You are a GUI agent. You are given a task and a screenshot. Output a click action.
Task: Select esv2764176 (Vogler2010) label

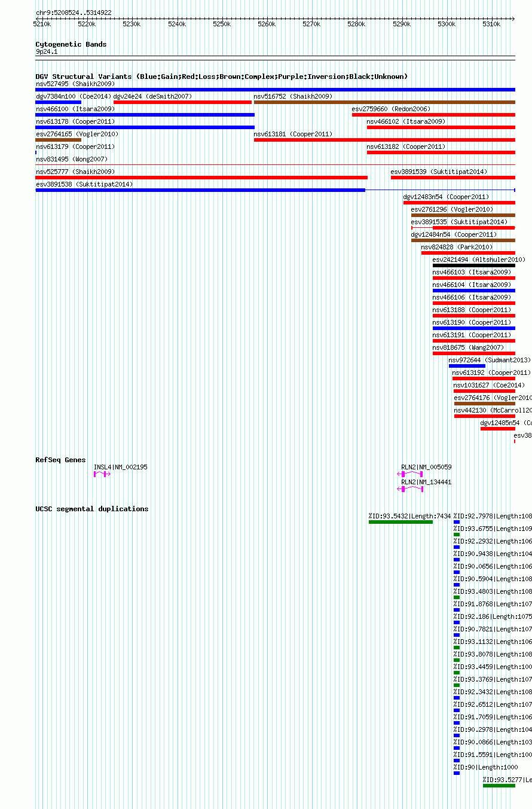click(x=493, y=398)
